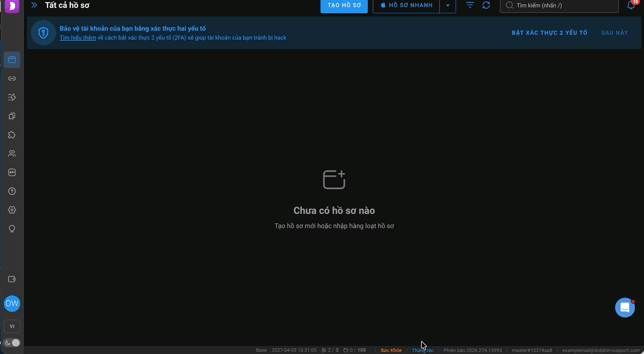Click the Tất cả hồ sơ heading
This screenshot has width=644, height=354.
click(x=67, y=5)
